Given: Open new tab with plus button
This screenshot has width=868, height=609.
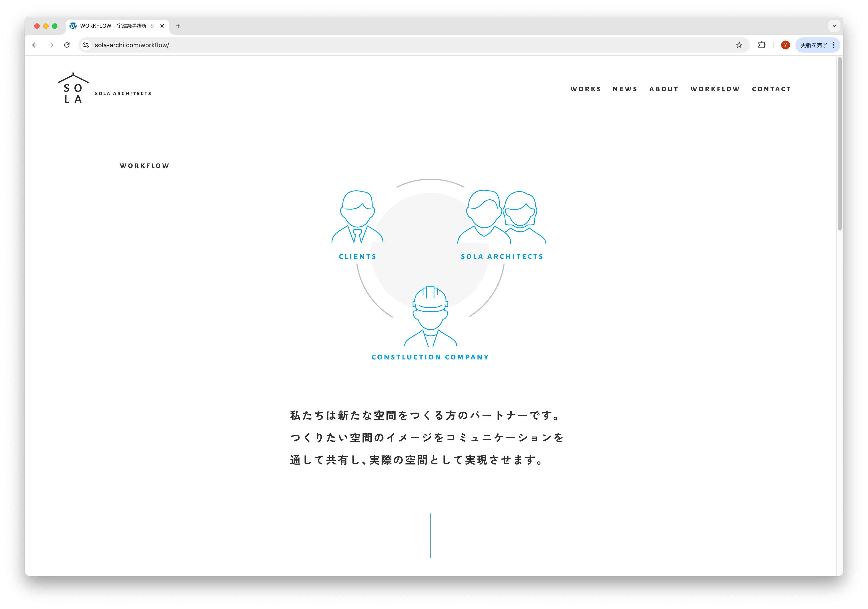Looking at the screenshot, I should [178, 26].
